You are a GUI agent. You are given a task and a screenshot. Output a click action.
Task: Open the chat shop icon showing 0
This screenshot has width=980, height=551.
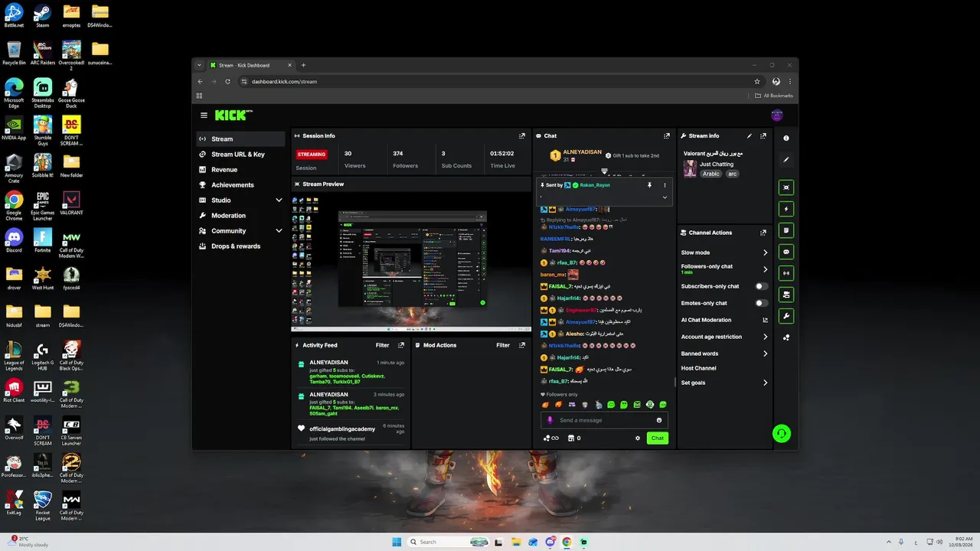point(573,439)
